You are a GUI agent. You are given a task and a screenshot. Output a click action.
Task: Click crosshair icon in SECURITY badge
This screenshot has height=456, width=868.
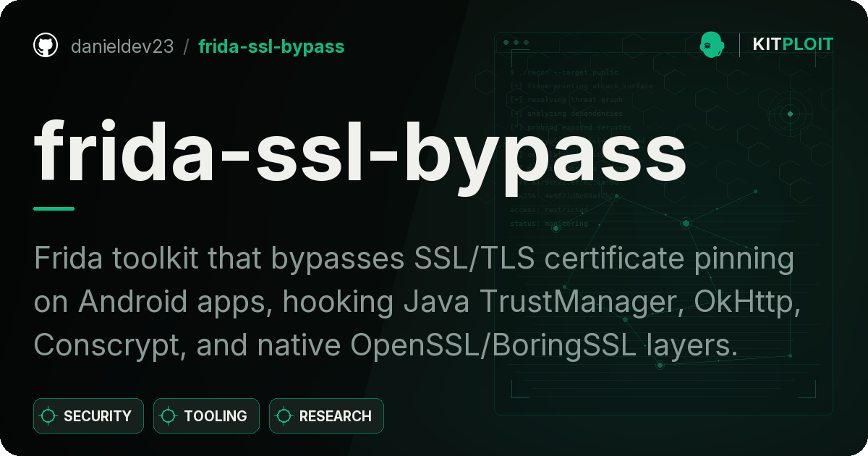tap(48, 416)
